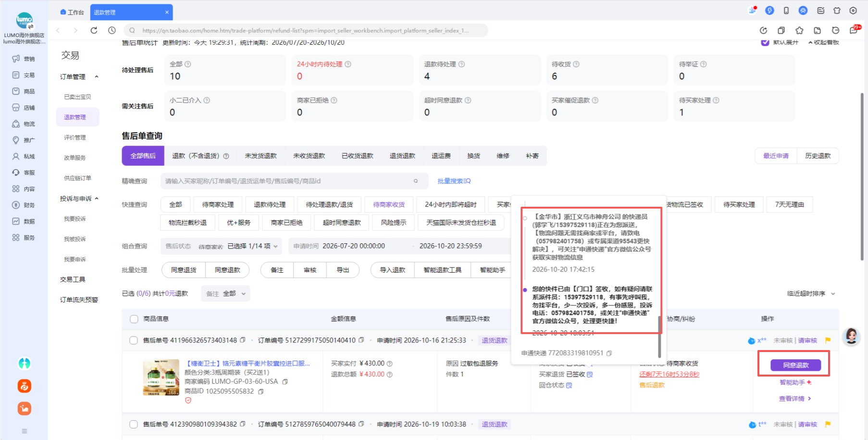Click the flag icon on order 5127299175050140410's row
This screenshot has width=868, height=440.
point(828,340)
